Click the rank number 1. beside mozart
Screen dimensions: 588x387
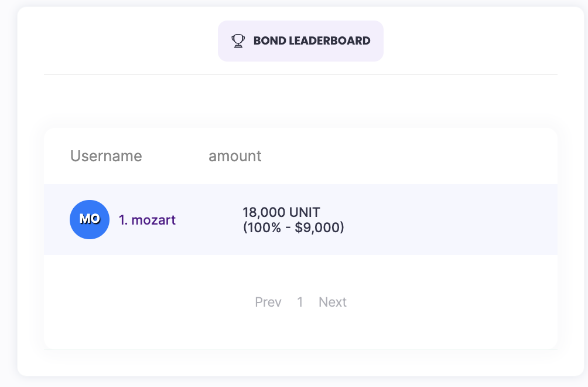[x=124, y=220]
